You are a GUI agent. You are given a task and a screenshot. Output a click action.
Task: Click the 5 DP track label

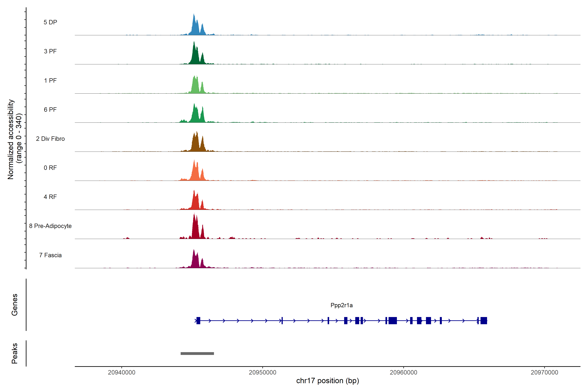coord(50,22)
